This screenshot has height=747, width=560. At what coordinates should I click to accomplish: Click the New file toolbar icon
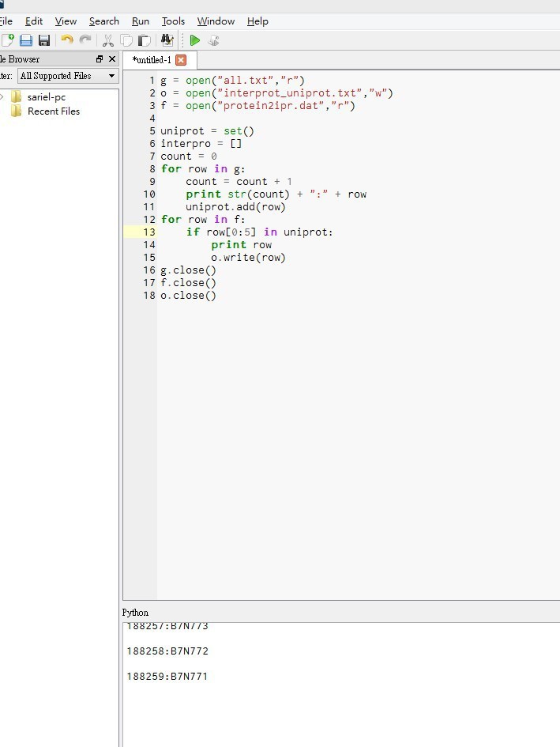(x=7, y=40)
